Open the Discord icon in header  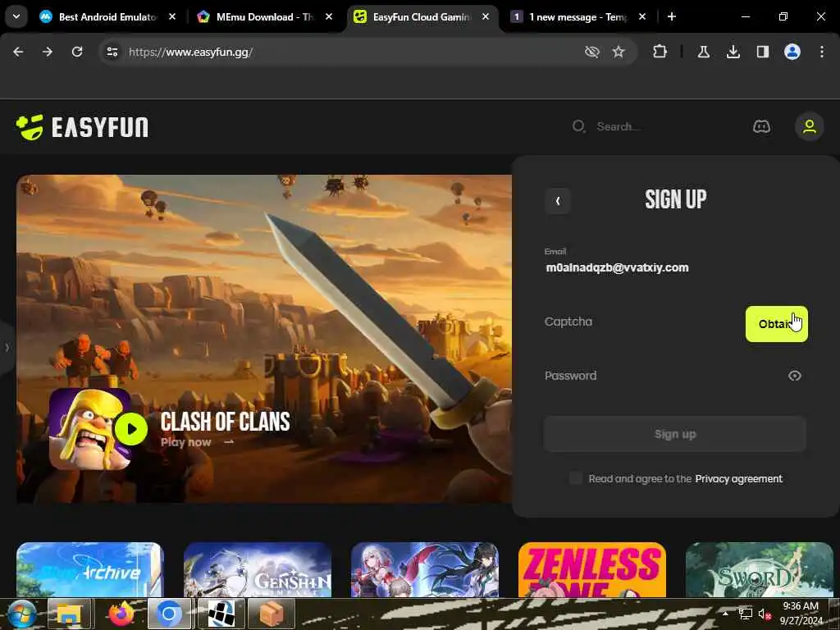(x=761, y=126)
